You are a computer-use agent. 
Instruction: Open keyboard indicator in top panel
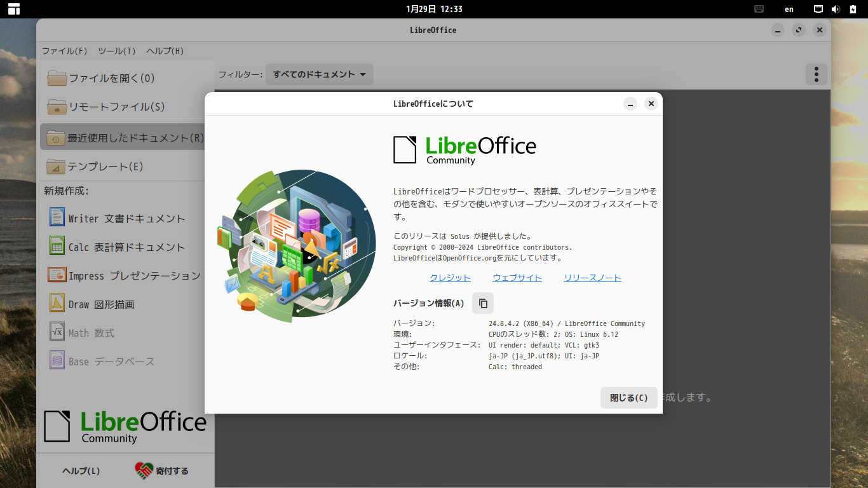pyautogui.click(x=759, y=9)
